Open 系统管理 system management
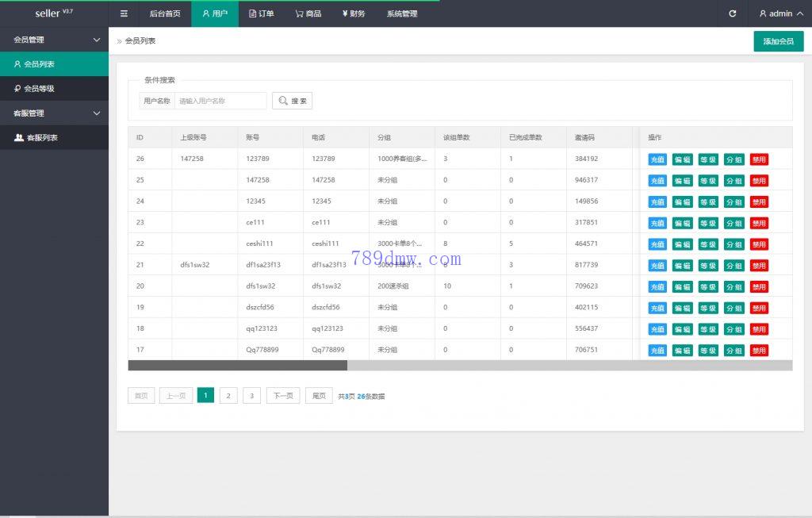 (402, 13)
